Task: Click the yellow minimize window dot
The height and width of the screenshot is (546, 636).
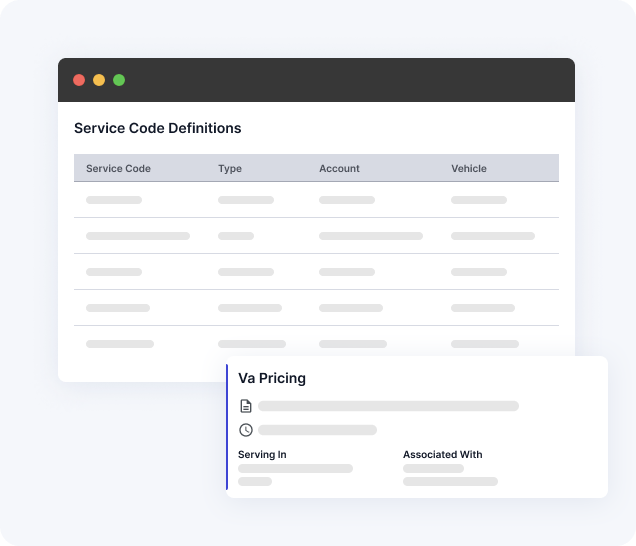Action: point(99,80)
